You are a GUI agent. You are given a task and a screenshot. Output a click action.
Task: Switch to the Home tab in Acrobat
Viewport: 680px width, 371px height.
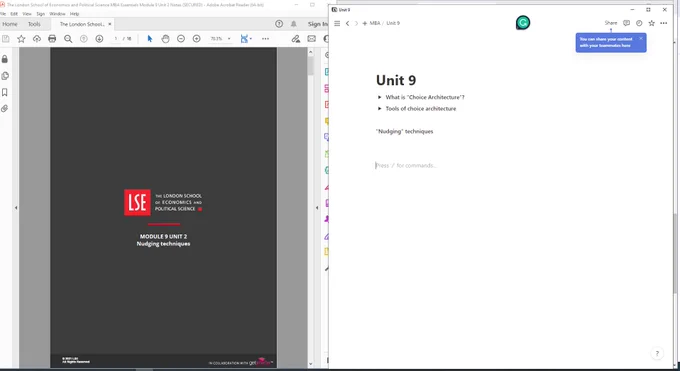tap(10, 24)
